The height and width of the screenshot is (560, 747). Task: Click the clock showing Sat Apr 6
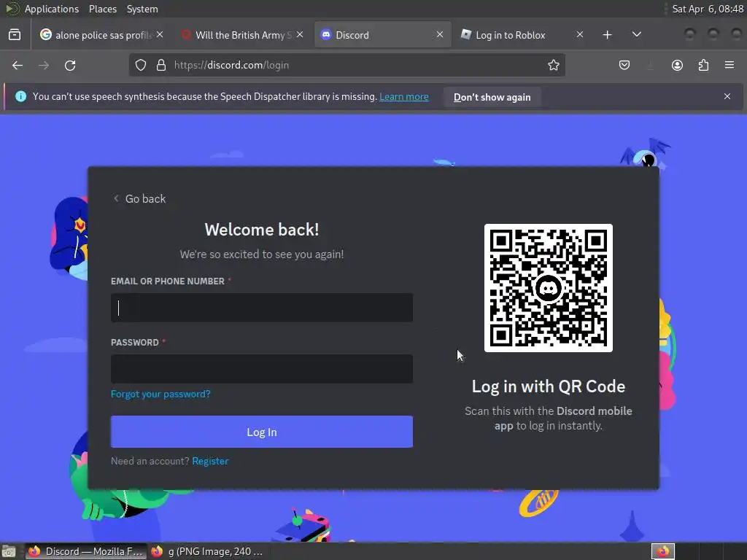[708, 9]
